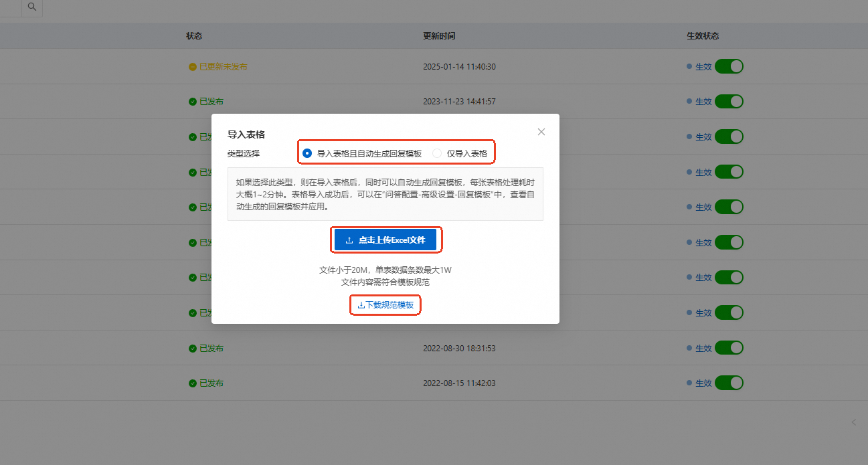Click the 状态 column header
The image size is (868, 465).
[x=194, y=35]
